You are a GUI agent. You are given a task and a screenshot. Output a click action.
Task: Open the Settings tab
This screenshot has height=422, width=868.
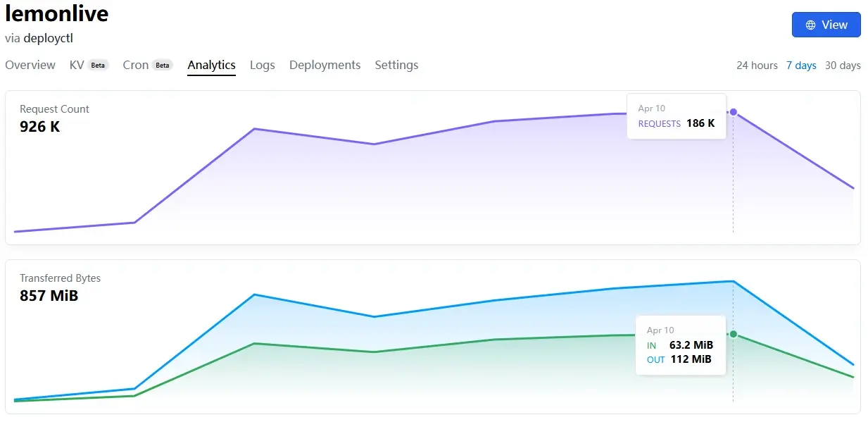[x=396, y=65]
